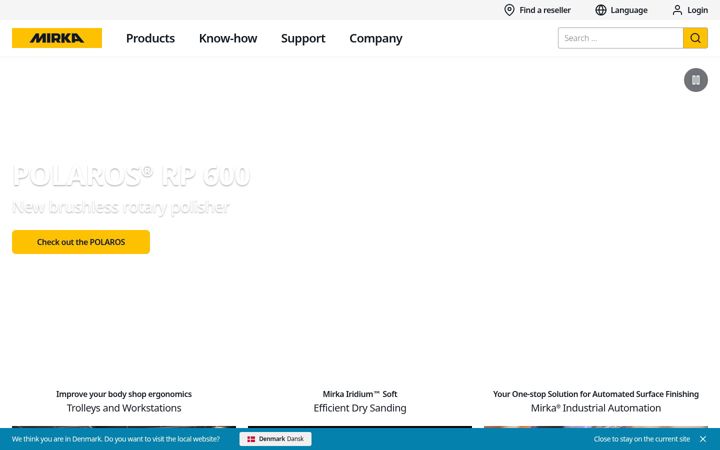Viewport: 720px width, 450px height.
Task: Click the globe language icon
Action: pos(601,10)
